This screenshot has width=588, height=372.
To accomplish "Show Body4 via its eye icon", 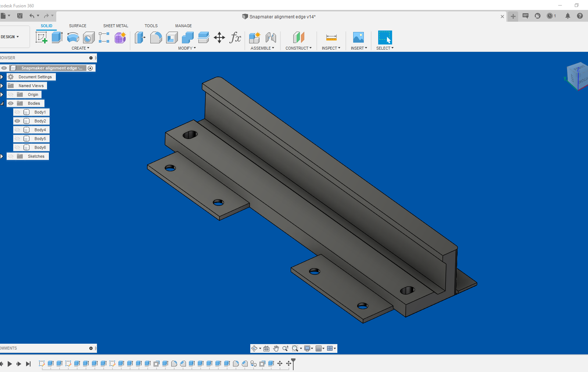I will tap(17, 130).
